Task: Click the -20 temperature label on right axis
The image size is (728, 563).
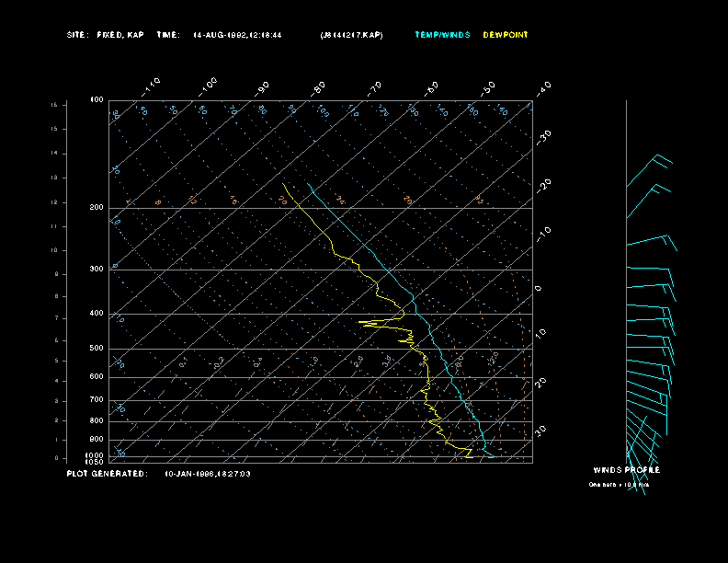Action: point(543,186)
